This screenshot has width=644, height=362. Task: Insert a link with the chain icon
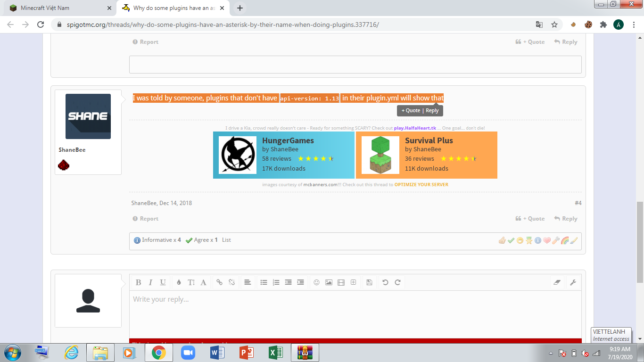pos(219,282)
